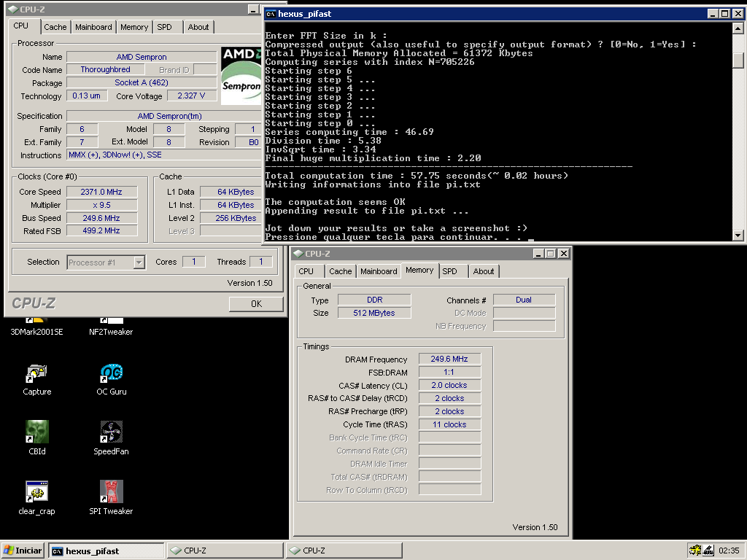The height and width of the screenshot is (560, 747).
Task: Open the Iniciar start menu
Action: tap(23, 551)
